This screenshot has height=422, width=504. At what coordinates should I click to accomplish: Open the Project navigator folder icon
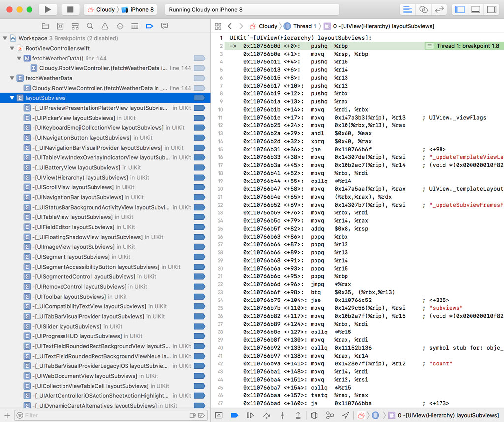[x=45, y=26]
